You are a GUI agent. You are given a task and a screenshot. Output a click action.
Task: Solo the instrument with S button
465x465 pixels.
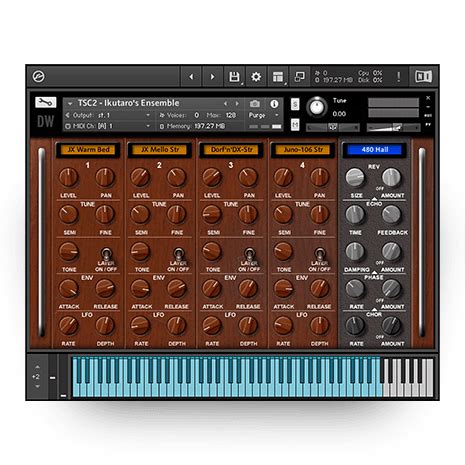tap(295, 104)
